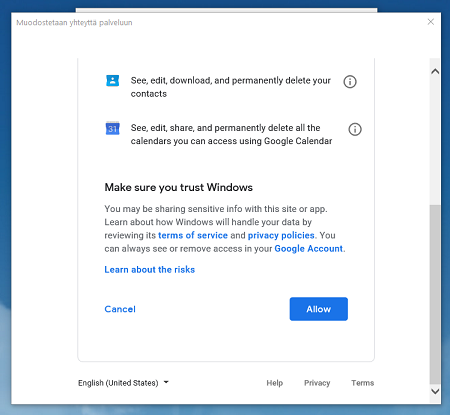The width and height of the screenshot is (450, 415).
Task: Click the Google Calendar 31 icon
Action: (113, 128)
